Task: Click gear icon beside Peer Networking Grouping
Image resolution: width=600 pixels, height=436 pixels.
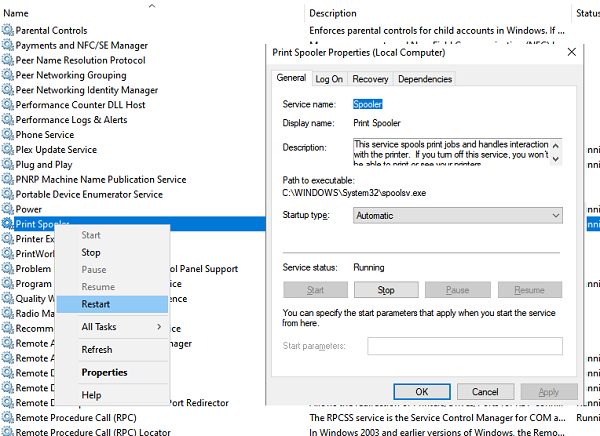Action: pos(7,75)
